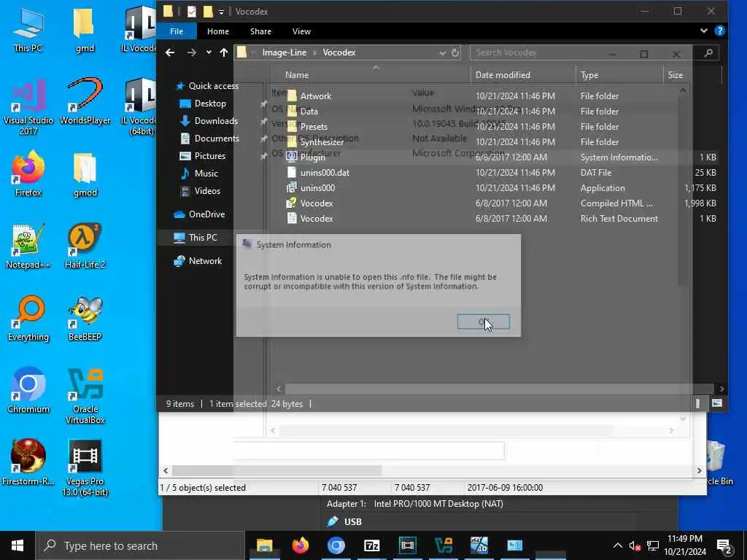Sort files by Type column
Image resolution: width=747 pixels, height=560 pixels.
pyautogui.click(x=619, y=75)
